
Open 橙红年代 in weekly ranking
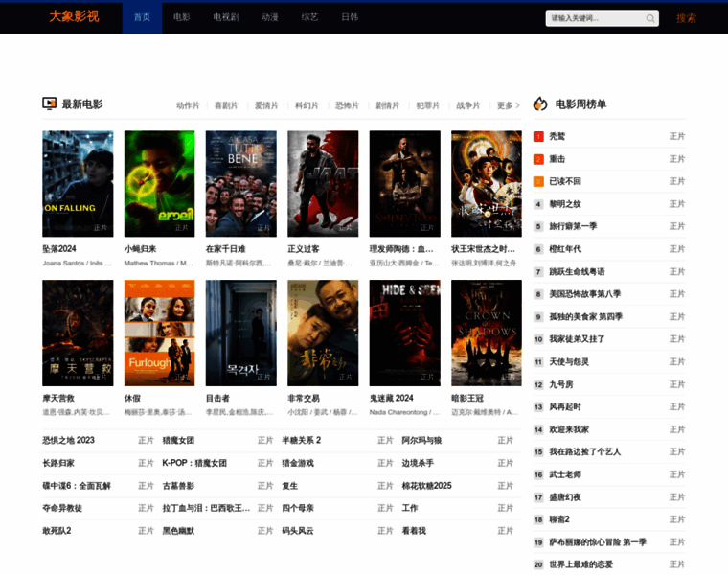[x=565, y=249]
